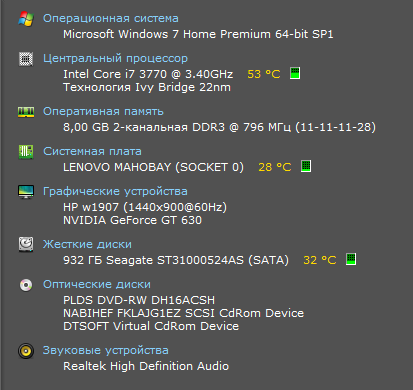The image size is (413, 390).
Task: Open the Операционная система section link
Action: coord(111,18)
